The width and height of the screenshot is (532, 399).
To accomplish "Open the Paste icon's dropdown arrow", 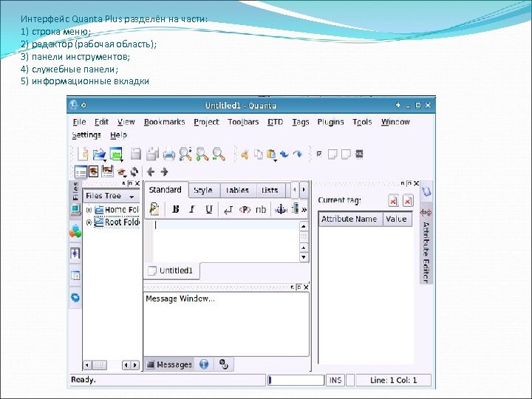I will click(x=275, y=160).
